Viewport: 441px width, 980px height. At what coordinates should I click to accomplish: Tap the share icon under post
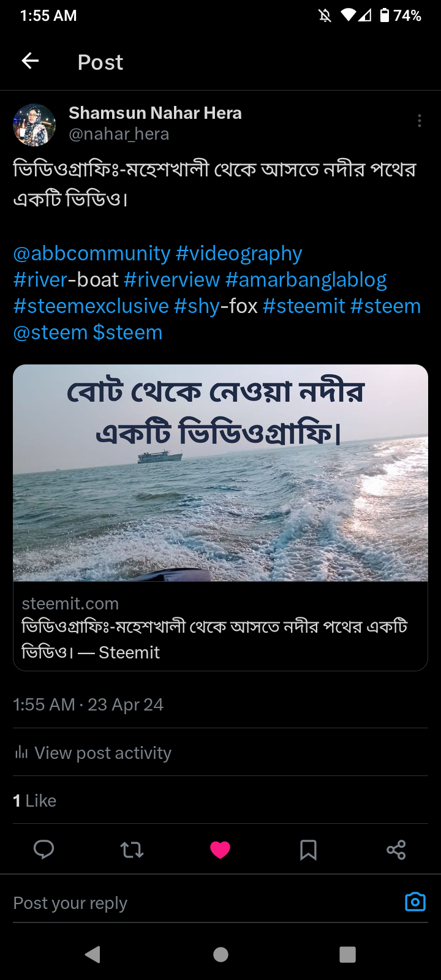pyautogui.click(x=396, y=850)
